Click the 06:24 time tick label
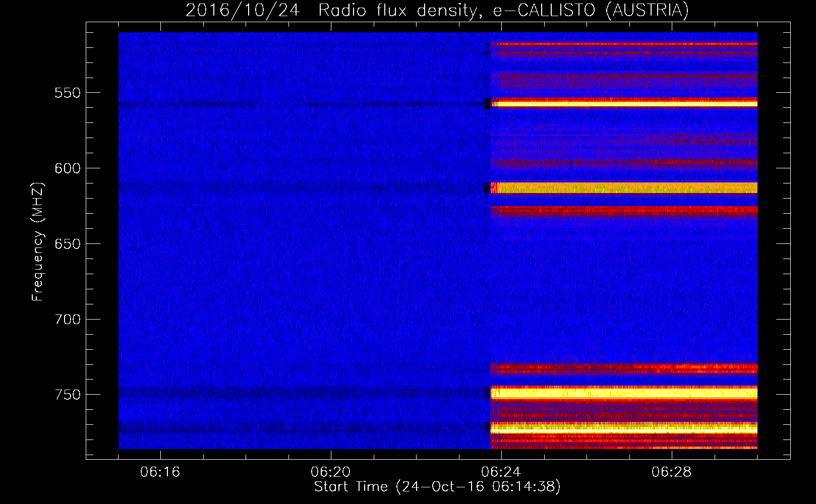Image resolution: width=816 pixels, height=504 pixels. pos(501,472)
